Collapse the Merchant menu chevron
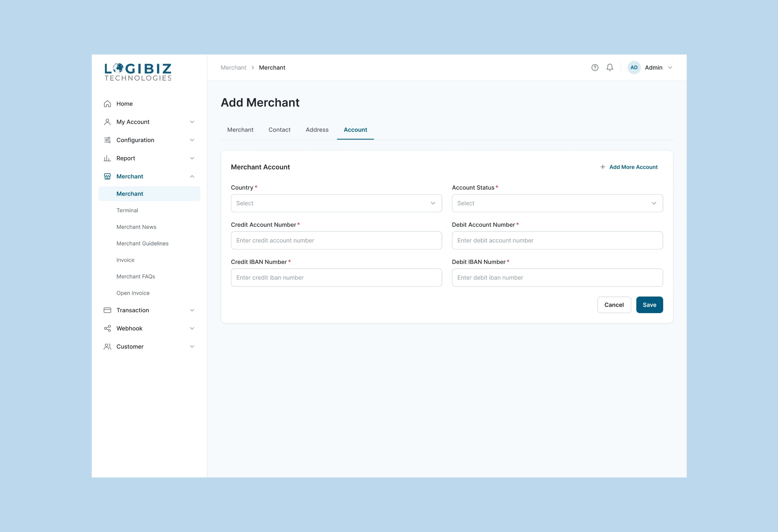The height and width of the screenshot is (532, 778). (x=192, y=176)
